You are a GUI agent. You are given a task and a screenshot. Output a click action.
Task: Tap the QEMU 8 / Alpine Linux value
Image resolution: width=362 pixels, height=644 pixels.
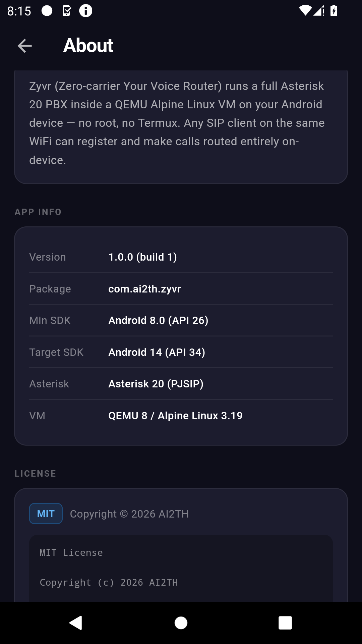point(175,416)
